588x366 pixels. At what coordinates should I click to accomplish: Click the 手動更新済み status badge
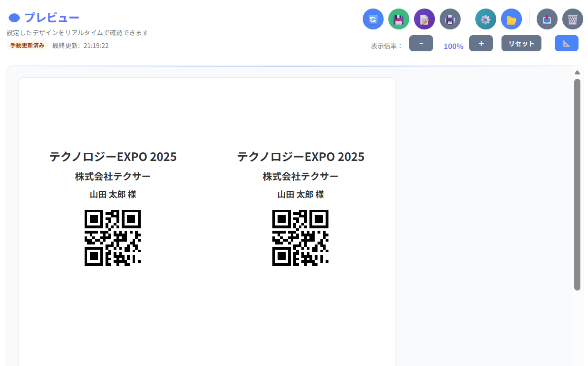click(27, 46)
